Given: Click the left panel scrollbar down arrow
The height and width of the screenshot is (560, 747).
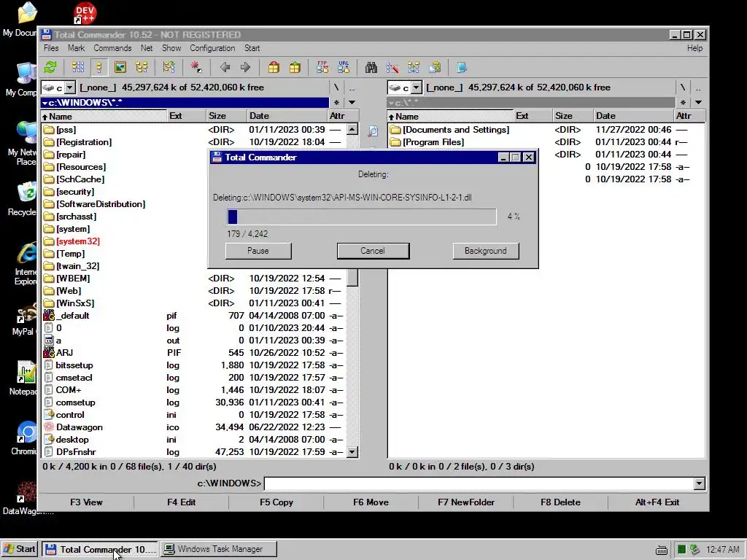Looking at the screenshot, I should point(352,452).
